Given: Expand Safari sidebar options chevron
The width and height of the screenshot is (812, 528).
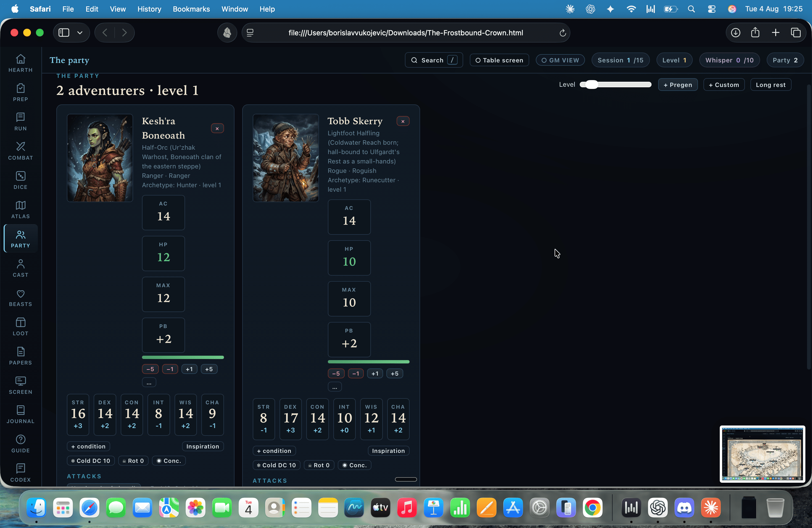Looking at the screenshot, I should 80,33.
